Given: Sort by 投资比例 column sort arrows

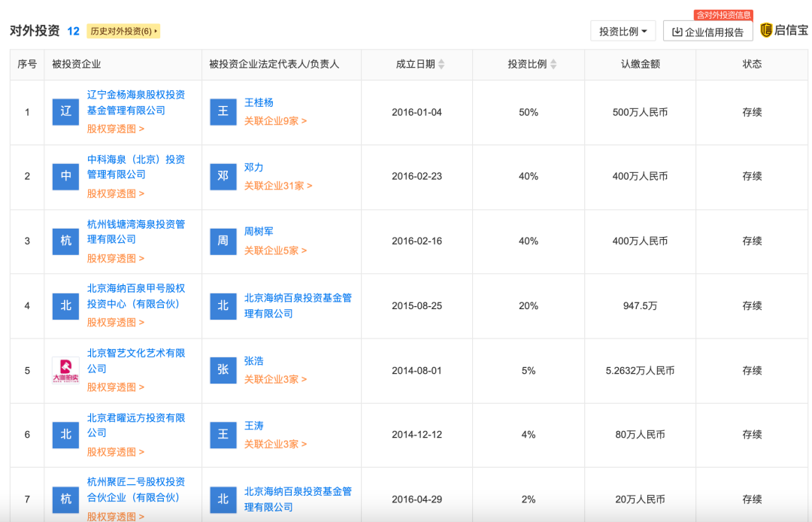Looking at the screenshot, I should (553, 64).
